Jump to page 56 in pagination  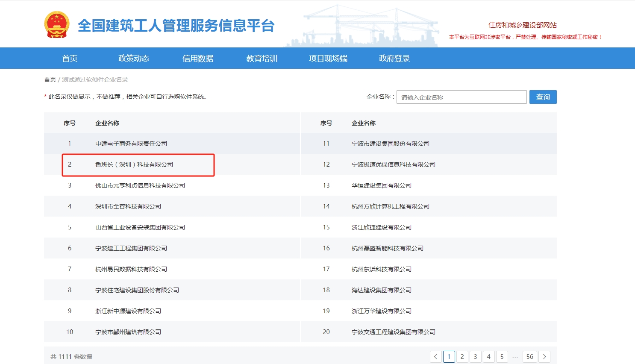(x=529, y=356)
